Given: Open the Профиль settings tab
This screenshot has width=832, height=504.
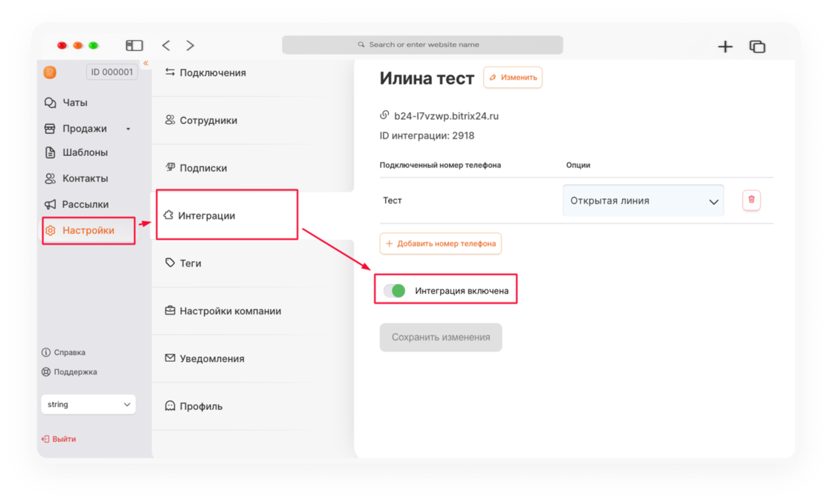Looking at the screenshot, I should coord(201,406).
